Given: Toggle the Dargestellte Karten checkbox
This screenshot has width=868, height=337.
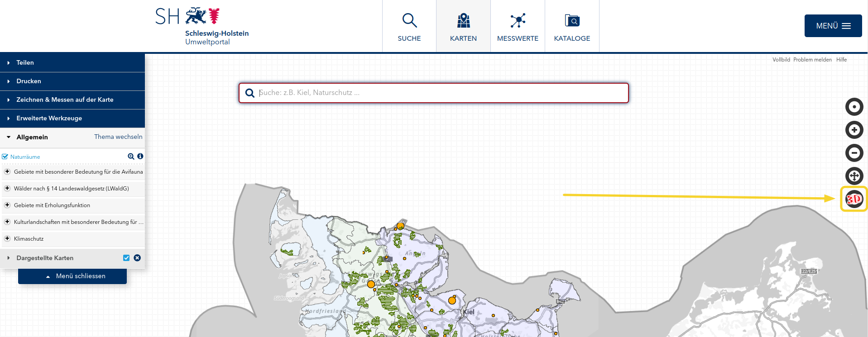Looking at the screenshot, I should (x=126, y=258).
